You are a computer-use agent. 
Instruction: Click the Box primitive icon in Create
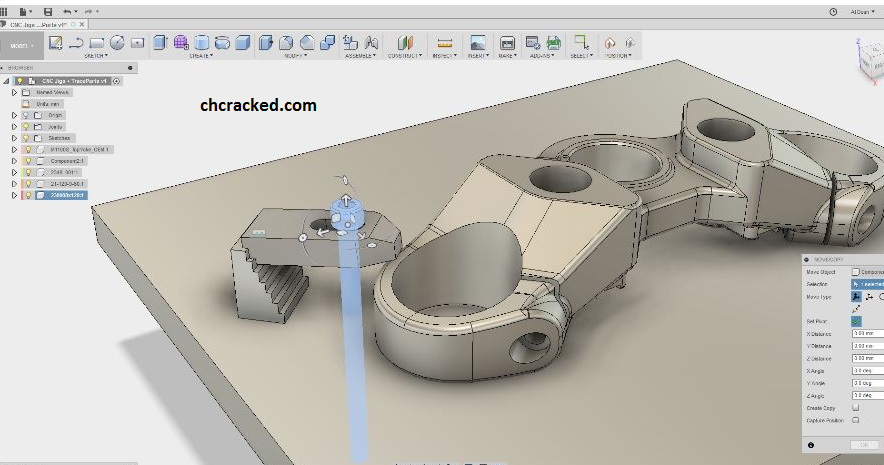click(x=242, y=42)
